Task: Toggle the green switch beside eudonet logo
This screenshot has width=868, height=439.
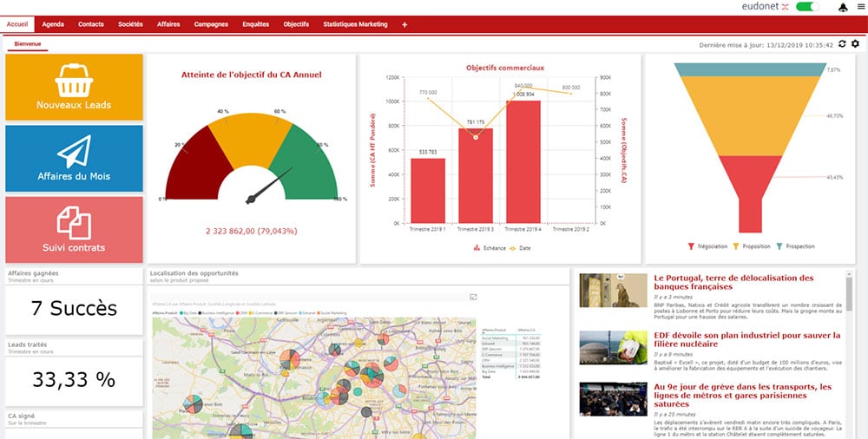Action: click(x=807, y=7)
